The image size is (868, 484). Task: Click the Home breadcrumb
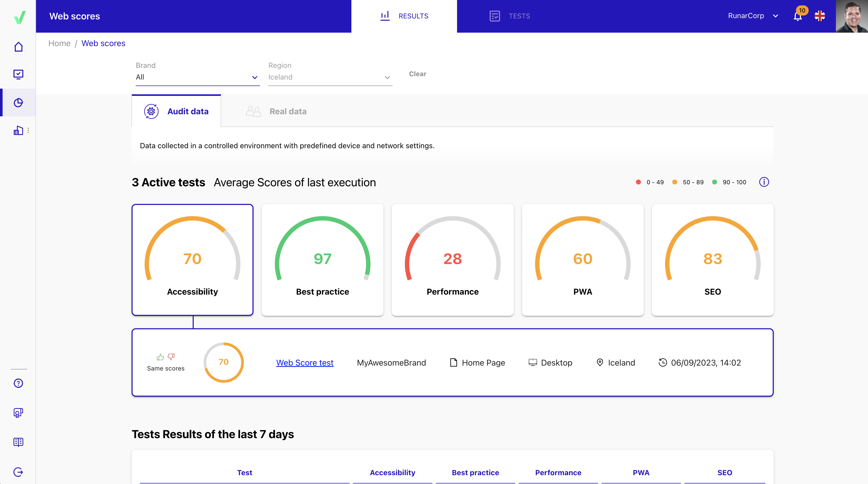[59, 43]
